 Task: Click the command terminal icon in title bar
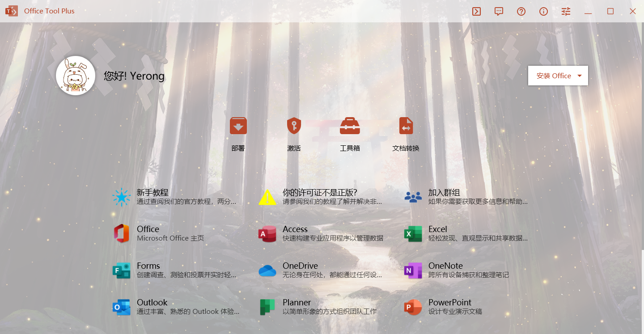tap(476, 12)
